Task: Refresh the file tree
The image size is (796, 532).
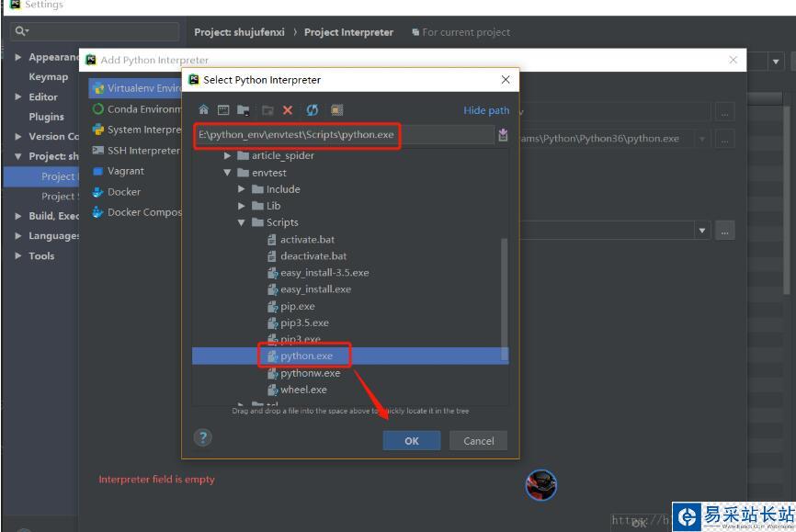Action: tap(313, 110)
